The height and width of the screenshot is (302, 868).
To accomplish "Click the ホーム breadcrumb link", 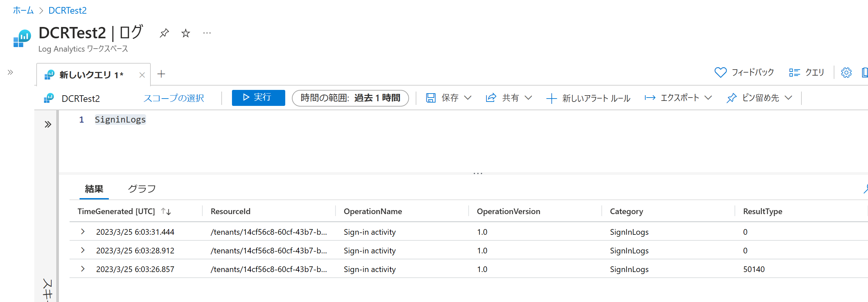I will 23,10.
